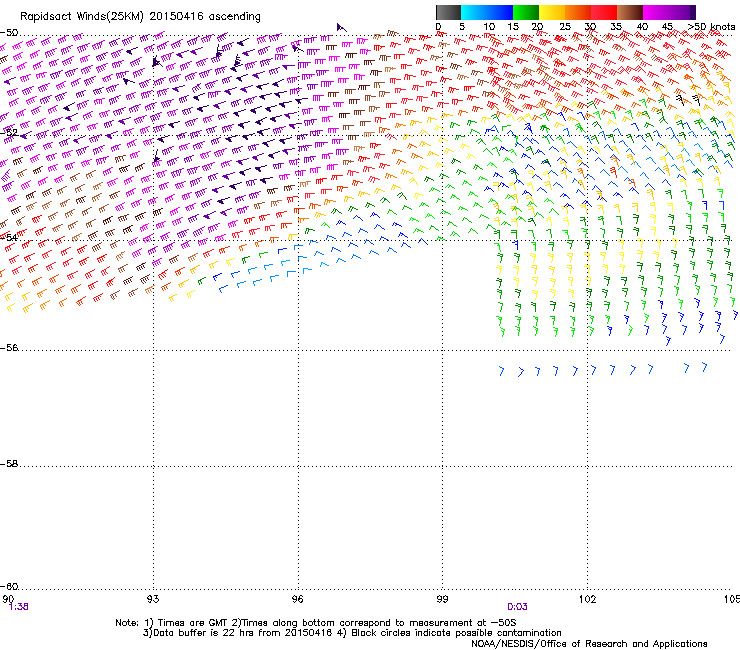Click the longitude label '96'
The height and width of the screenshot is (650, 740).
pyautogui.click(x=297, y=599)
